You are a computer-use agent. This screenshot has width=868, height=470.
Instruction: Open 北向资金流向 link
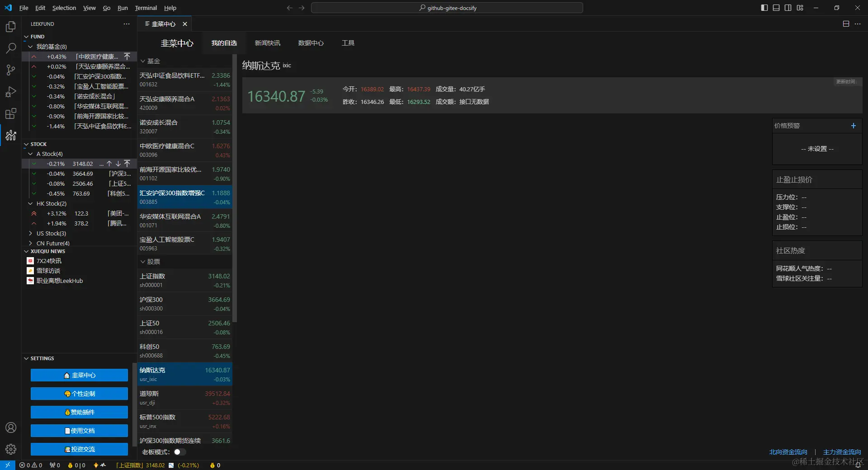788,452
